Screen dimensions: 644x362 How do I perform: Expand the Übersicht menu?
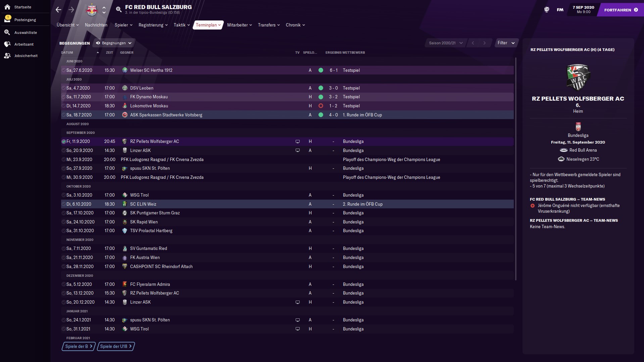pyautogui.click(x=67, y=25)
